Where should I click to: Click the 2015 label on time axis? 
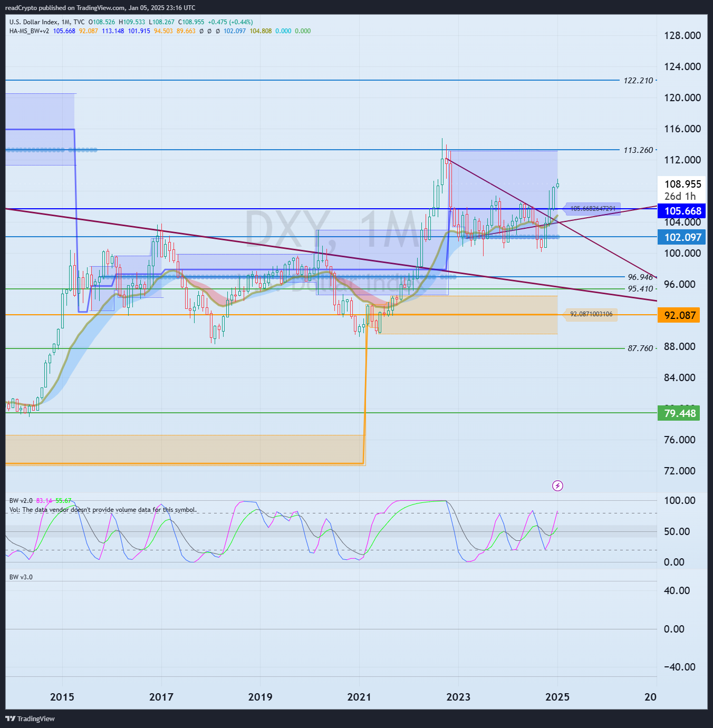point(62,697)
